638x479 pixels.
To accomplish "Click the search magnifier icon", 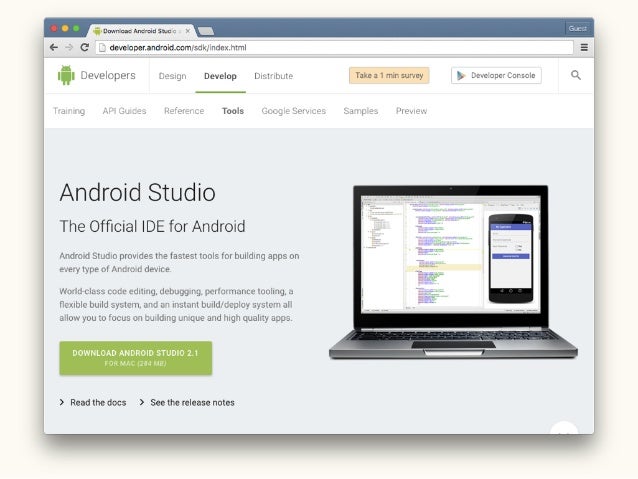I will (x=576, y=75).
